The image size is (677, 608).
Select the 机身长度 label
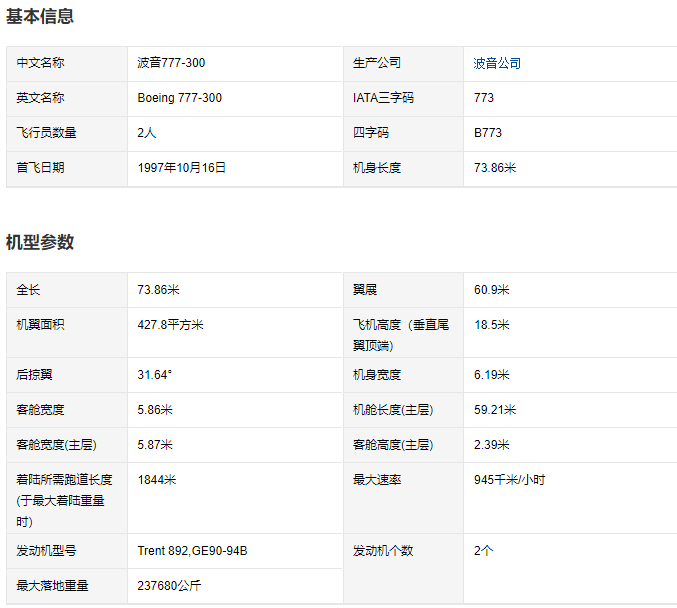[376, 168]
